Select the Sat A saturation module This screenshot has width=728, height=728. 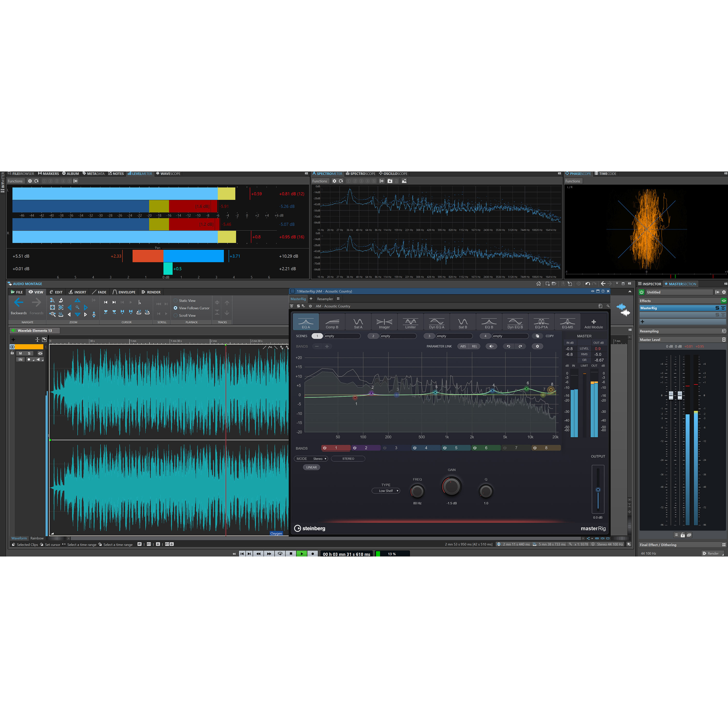pyautogui.click(x=358, y=323)
